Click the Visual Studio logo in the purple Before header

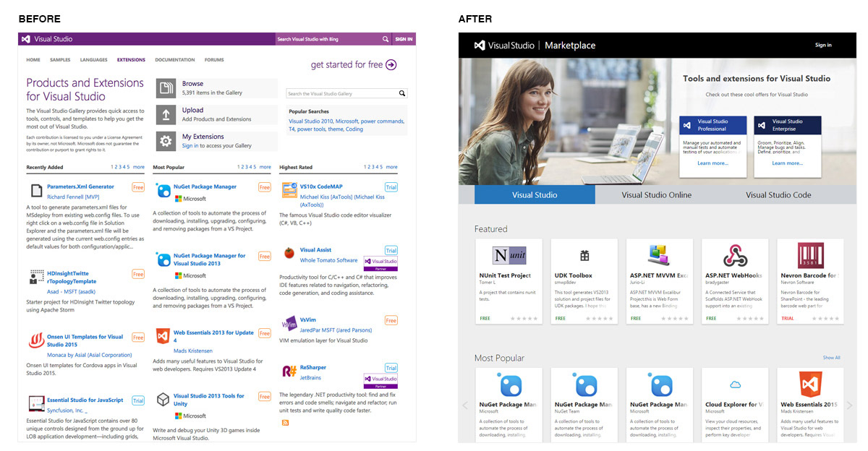(25, 39)
